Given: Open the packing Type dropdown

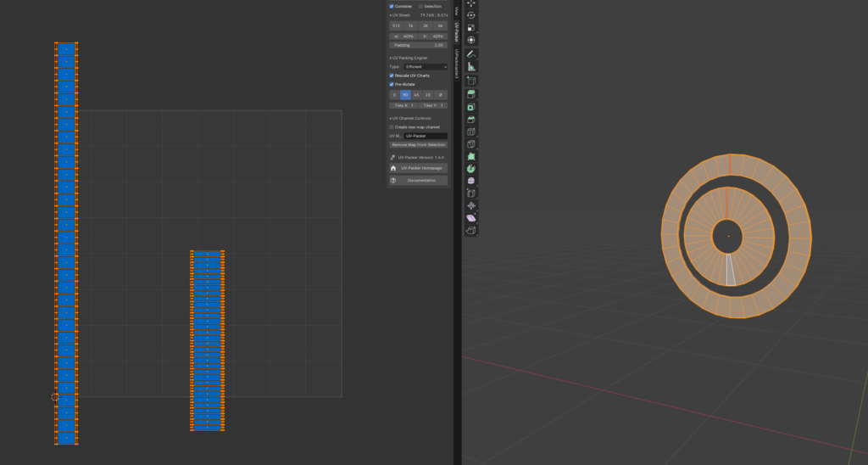Looking at the screenshot, I should coord(426,66).
